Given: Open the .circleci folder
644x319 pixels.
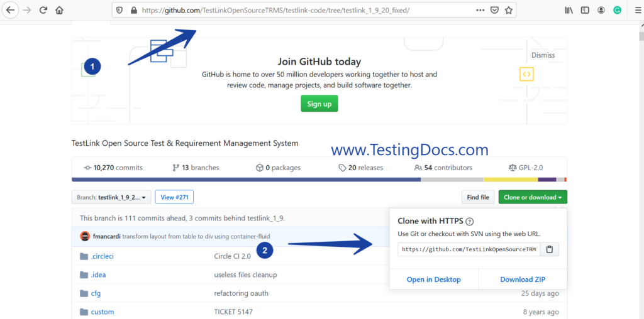Looking at the screenshot, I should [x=102, y=256].
